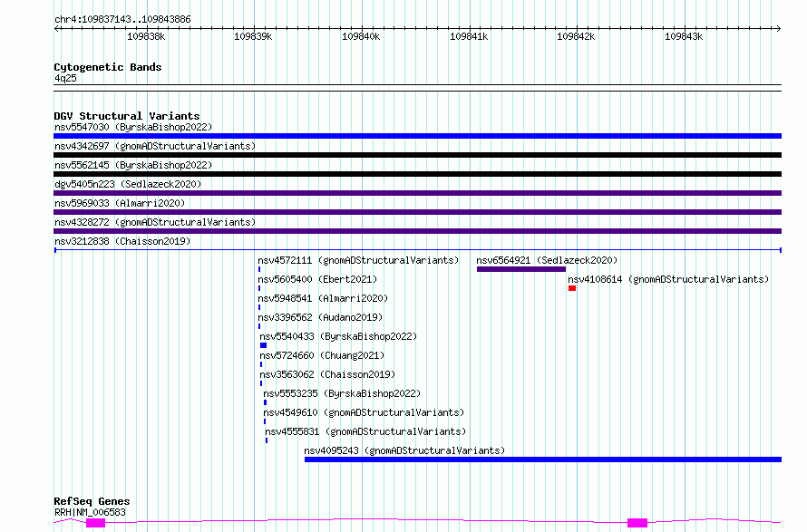807x532 pixels.
Task: Click the 109843k ruler tick label
Action: tap(684, 36)
